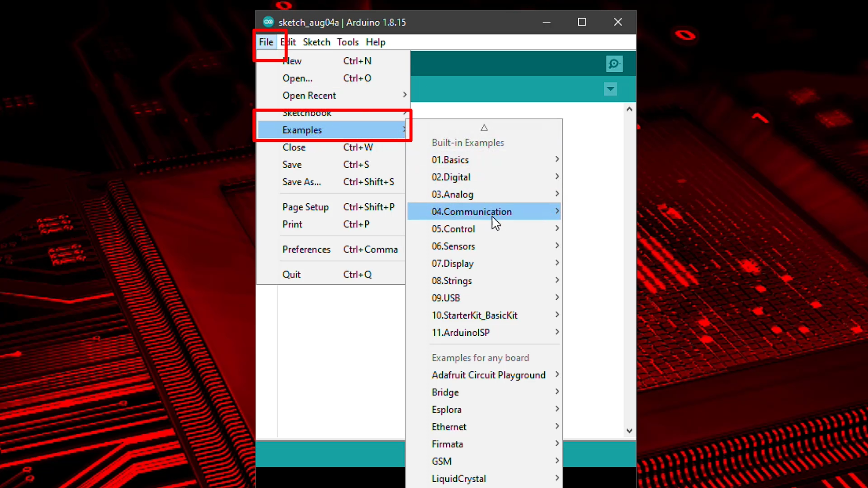868x488 pixels.
Task: Expand the LiquidCrystal examples submenu
Action: pyautogui.click(x=458, y=479)
